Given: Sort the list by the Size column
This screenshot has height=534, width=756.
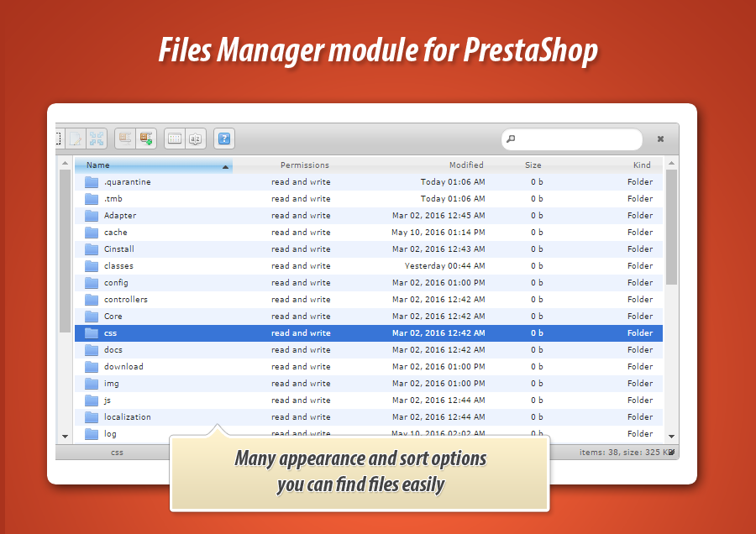Looking at the screenshot, I should point(533,165).
